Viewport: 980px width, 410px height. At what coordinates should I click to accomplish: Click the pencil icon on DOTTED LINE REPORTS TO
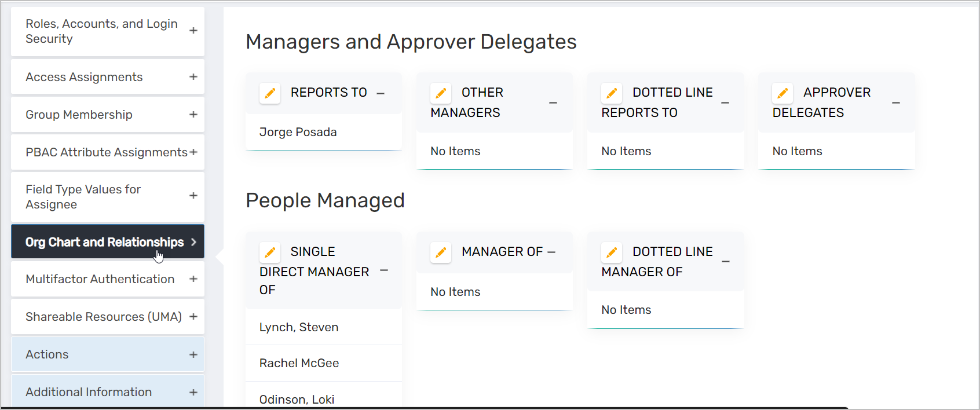point(611,93)
